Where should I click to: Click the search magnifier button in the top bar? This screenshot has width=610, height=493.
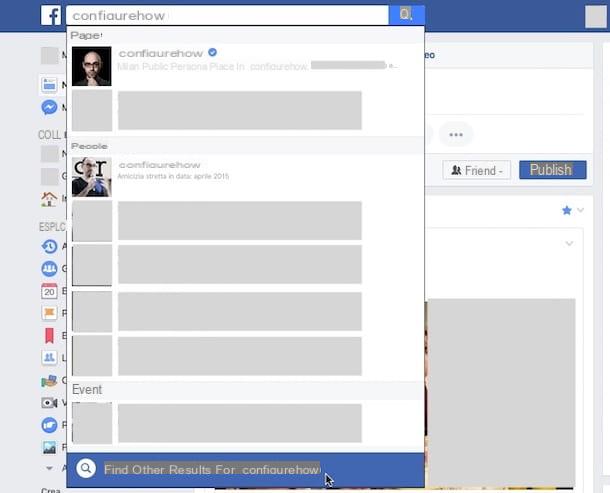(406, 15)
